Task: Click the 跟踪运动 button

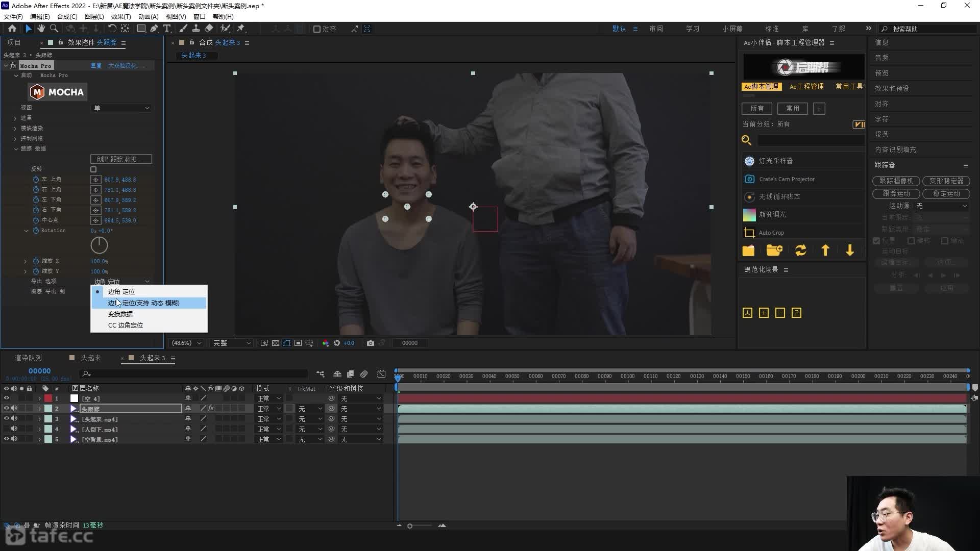Action: click(x=896, y=194)
